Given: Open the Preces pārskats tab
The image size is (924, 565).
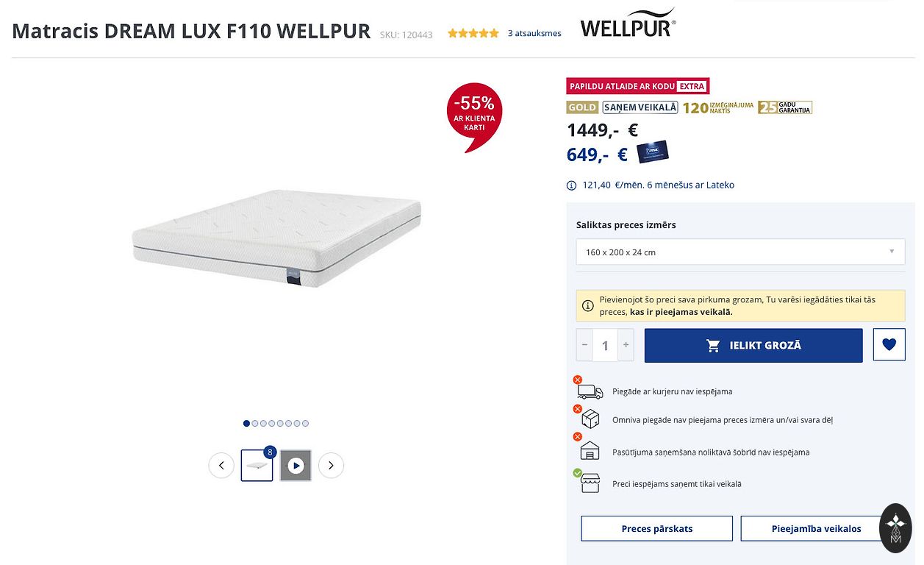Looking at the screenshot, I should click(x=656, y=528).
